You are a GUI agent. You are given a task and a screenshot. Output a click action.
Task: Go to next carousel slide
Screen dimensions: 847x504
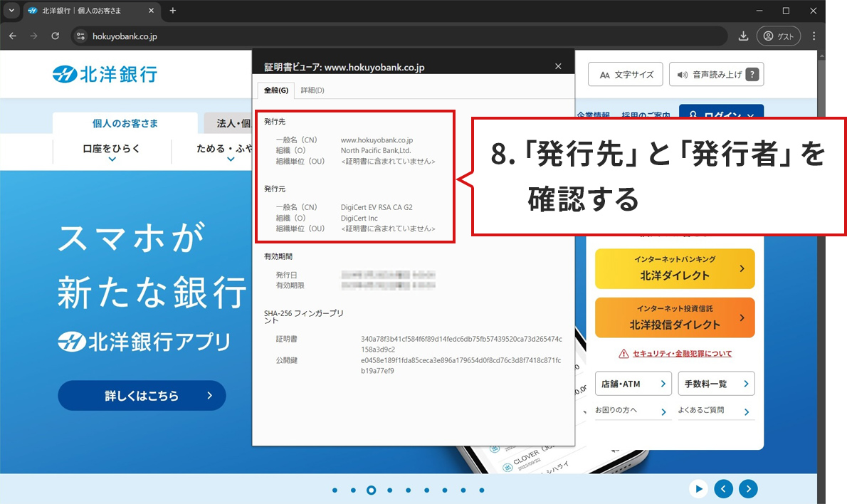(x=748, y=489)
